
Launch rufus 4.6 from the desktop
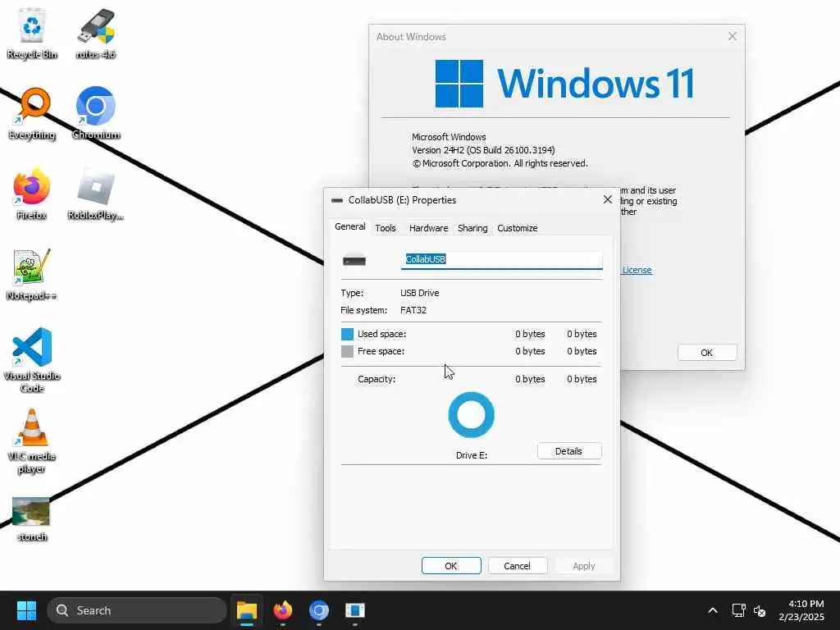pos(95,34)
